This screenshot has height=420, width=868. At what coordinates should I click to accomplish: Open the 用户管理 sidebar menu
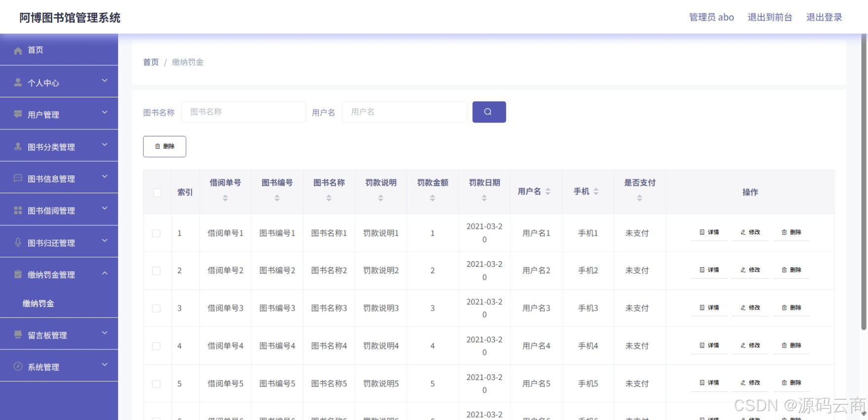point(59,114)
